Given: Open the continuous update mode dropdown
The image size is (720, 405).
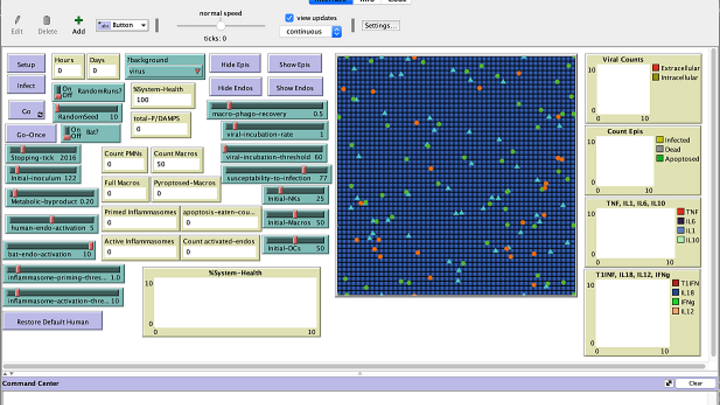Looking at the screenshot, I should [310, 31].
